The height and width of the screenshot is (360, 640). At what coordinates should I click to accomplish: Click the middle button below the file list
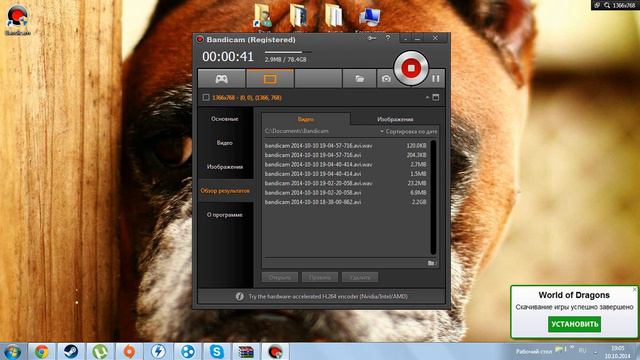[320, 278]
